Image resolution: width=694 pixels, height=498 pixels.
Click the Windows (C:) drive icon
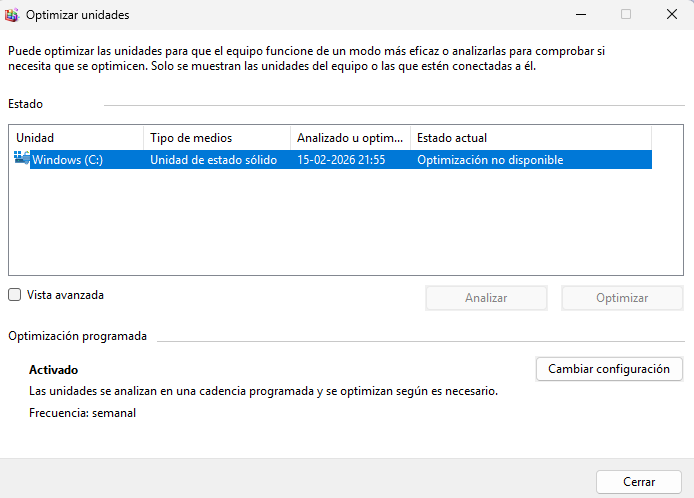(22, 158)
